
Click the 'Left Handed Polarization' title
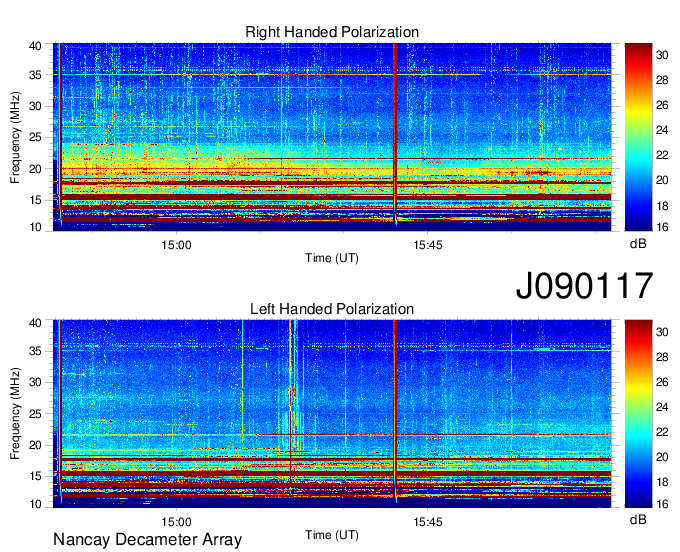click(332, 309)
